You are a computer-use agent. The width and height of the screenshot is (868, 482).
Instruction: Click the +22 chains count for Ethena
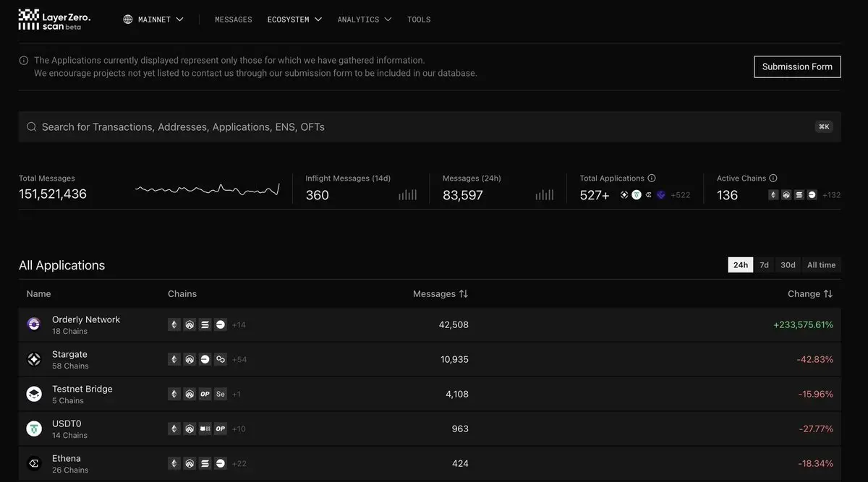pos(239,463)
